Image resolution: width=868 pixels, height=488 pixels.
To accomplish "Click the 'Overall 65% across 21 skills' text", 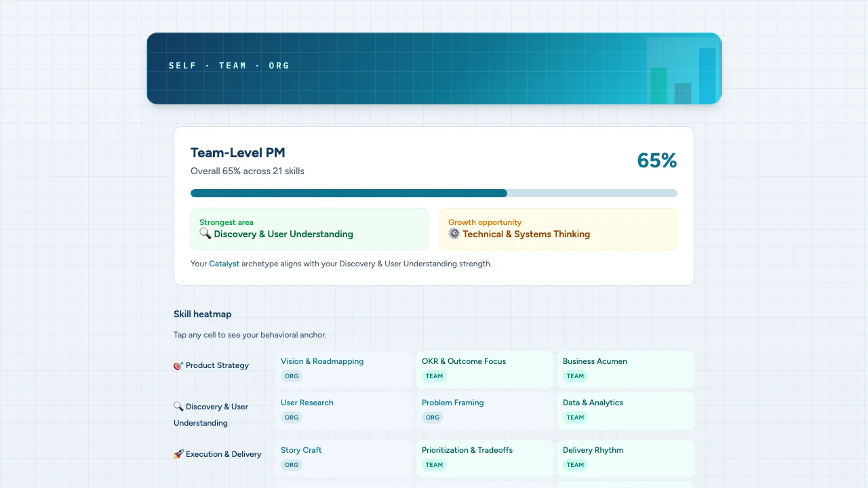I will pyautogui.click(x=248, y=171).
